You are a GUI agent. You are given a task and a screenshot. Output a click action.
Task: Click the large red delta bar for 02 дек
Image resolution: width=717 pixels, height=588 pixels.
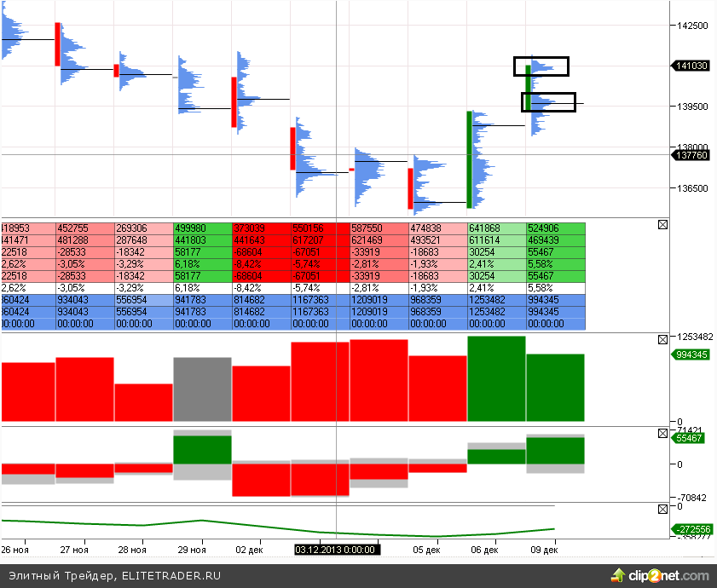click(261, 480)
